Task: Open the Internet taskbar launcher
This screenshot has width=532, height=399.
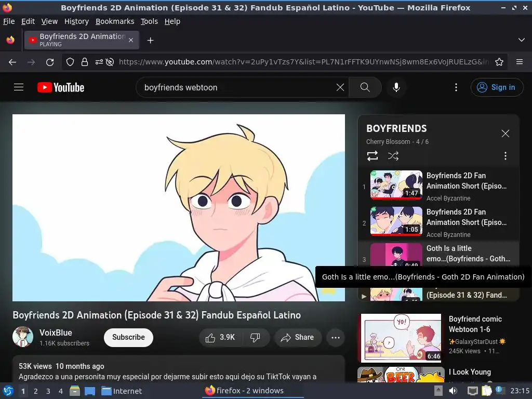Action: [122, 391]
